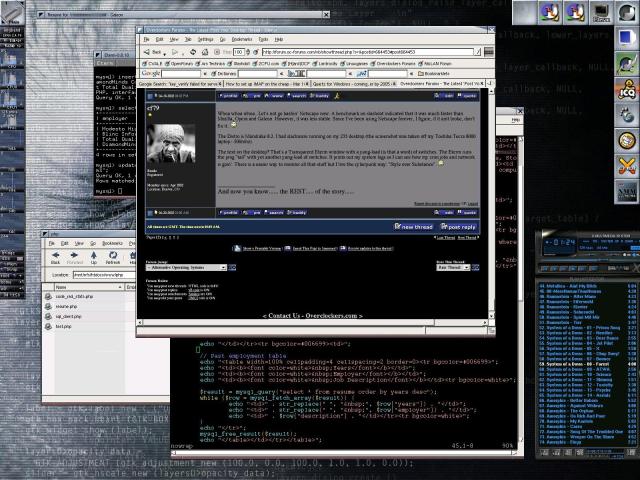
Task: Open the second Netscape dock icon
Action: 575,13
